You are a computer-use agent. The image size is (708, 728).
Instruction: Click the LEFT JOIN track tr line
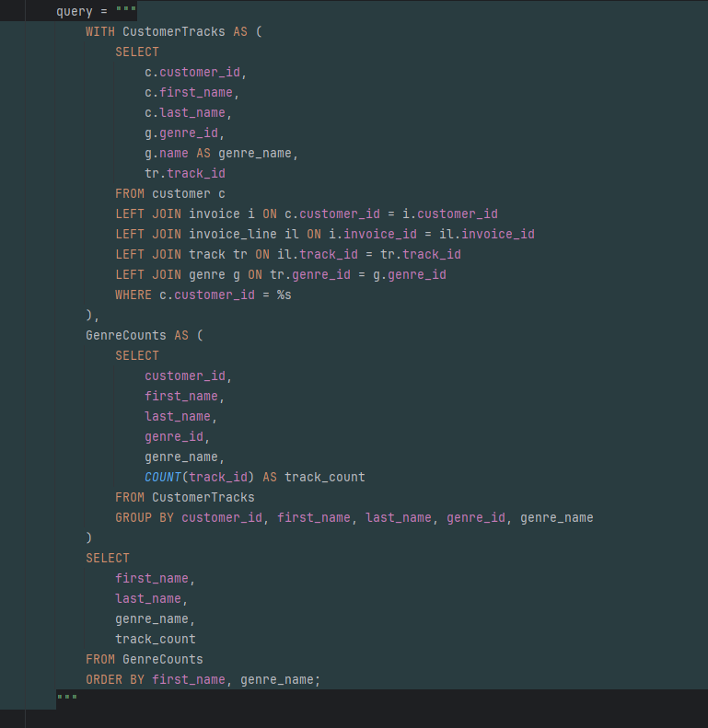[287, 254]
